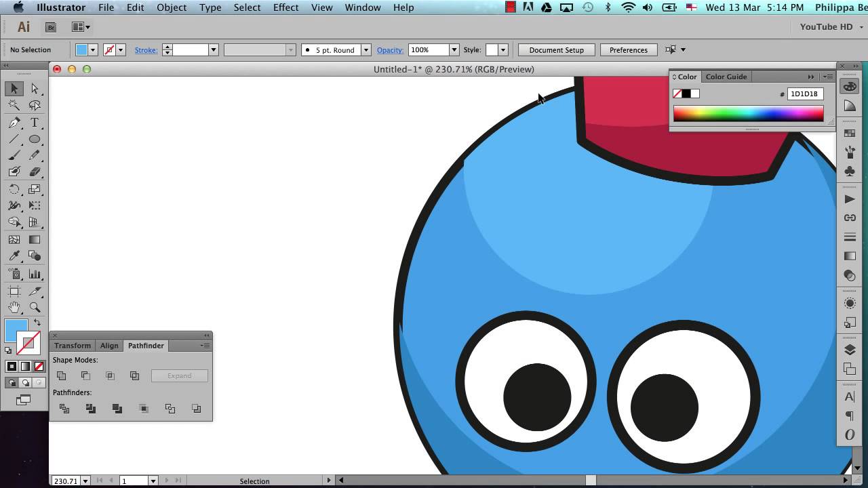This screenshot has height=488, width=868.
Task: Click the black swatch in Color panel
Action: pos(686,94)
